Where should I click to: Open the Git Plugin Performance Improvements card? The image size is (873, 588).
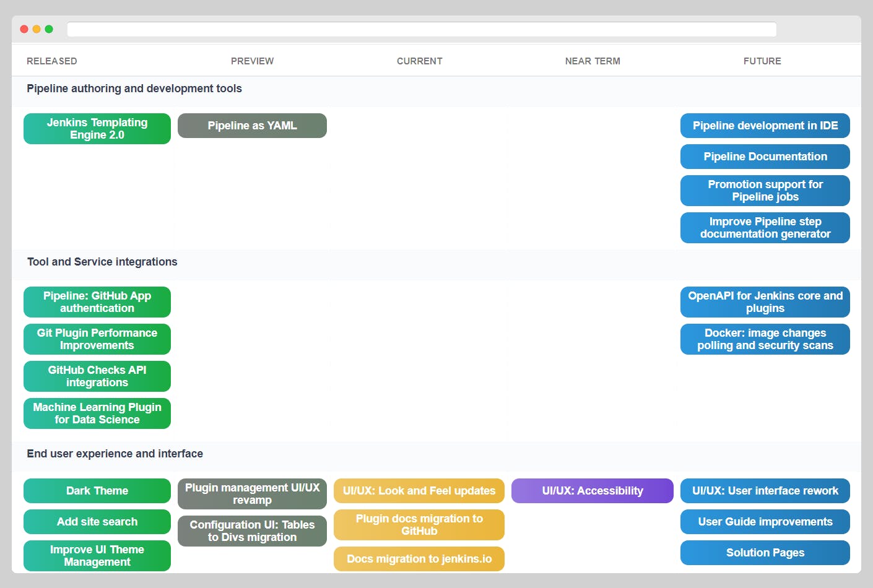[x=97, y=339]
